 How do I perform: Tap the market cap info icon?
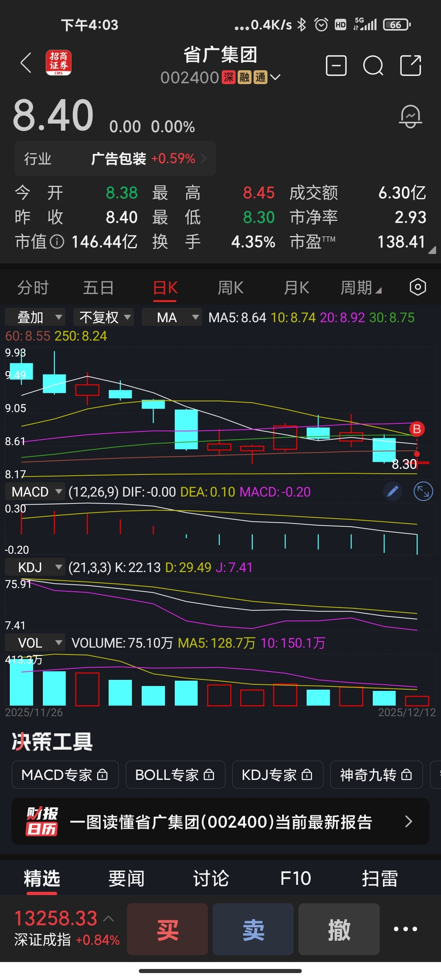click(x=57, y=242)
